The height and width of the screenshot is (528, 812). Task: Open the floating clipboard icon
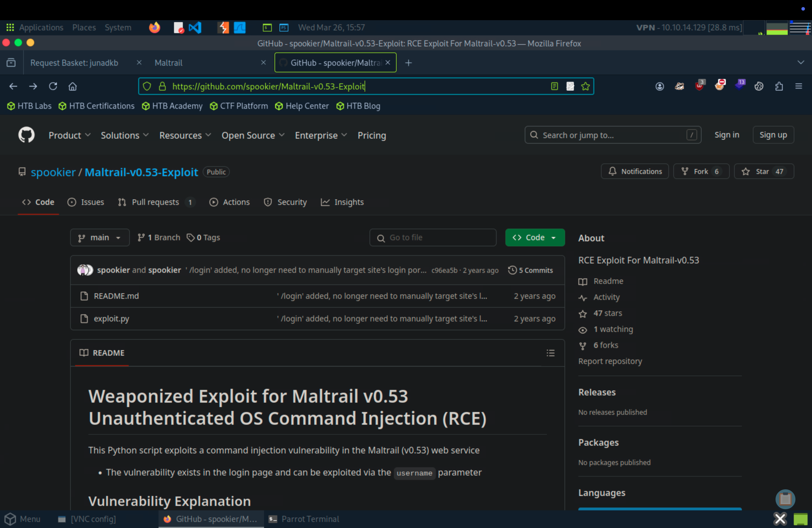click(x=785, y=499)
